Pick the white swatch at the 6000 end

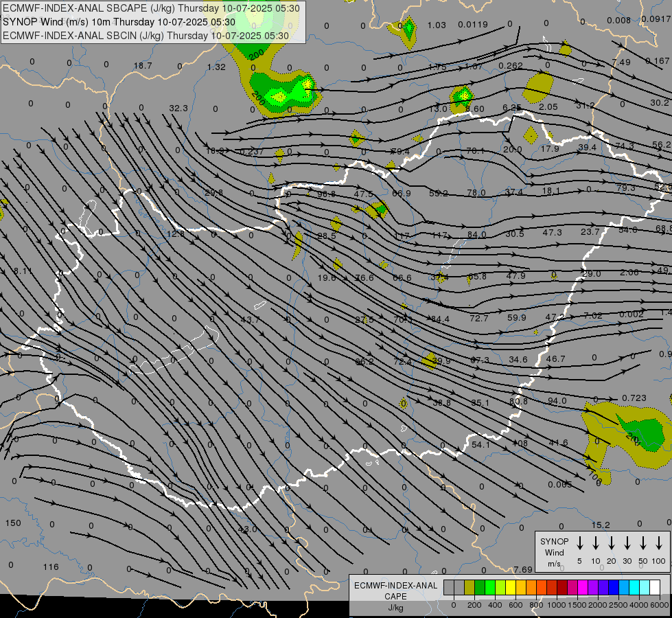point(654,588)
